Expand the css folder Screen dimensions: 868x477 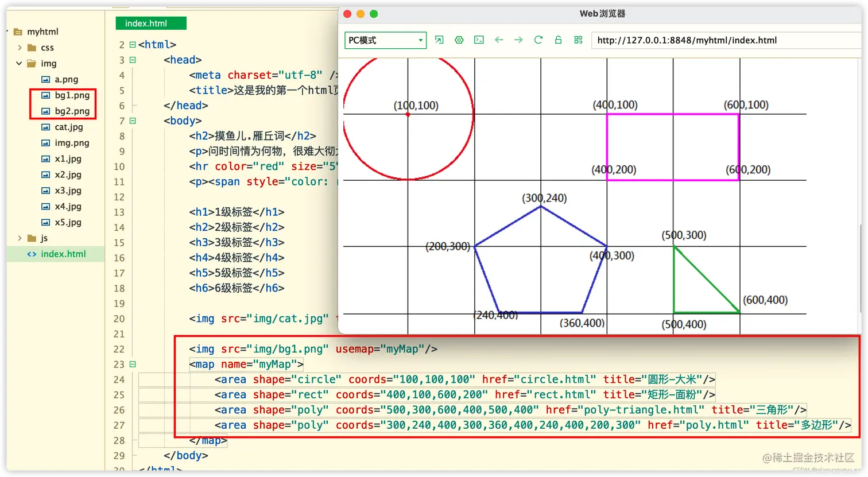pyautogui.click(x=19, y=48)
